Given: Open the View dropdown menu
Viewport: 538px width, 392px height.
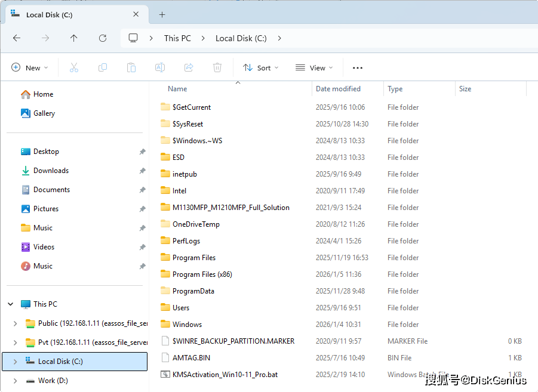Looking at the screenshot, I should (x=314, y=68).
